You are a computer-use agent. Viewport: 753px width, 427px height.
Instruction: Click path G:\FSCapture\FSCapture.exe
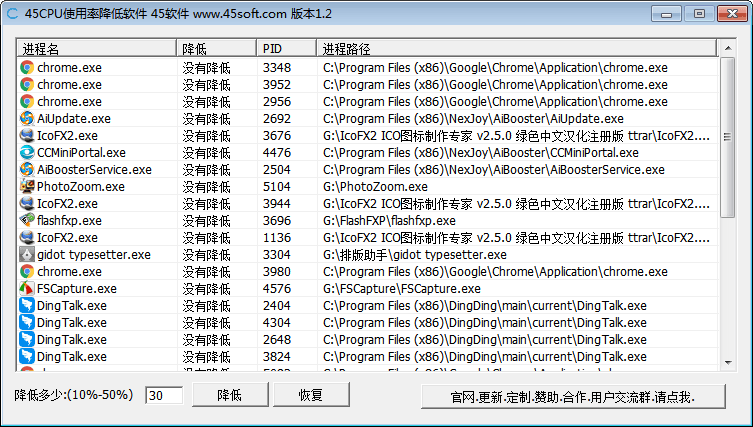pos(401,289)
